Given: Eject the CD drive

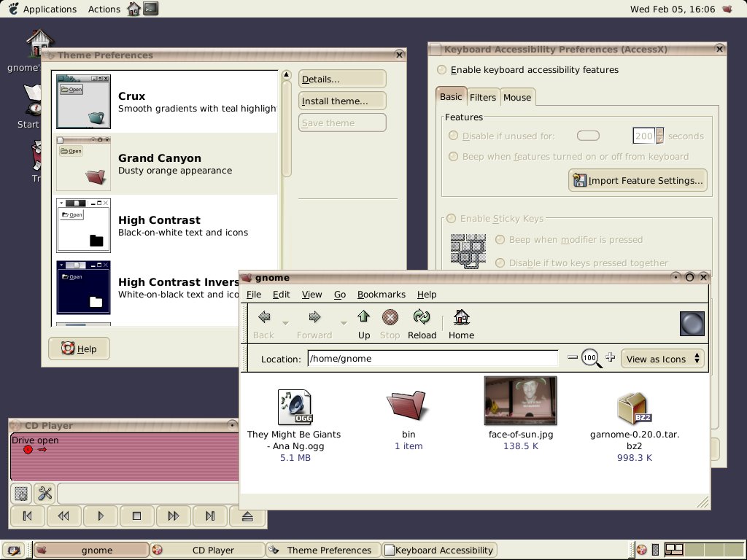Looking at the screenshot, I should [x=247, y=516].
